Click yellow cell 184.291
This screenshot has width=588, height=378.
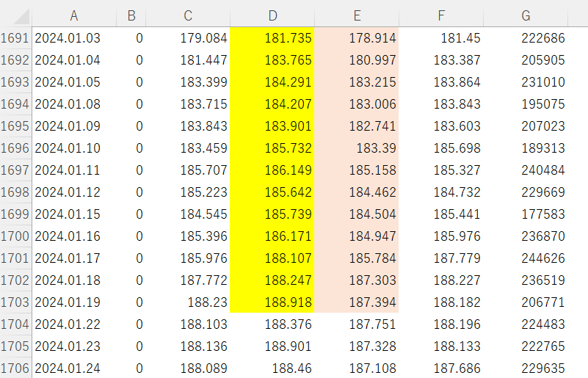coord(272,82)
